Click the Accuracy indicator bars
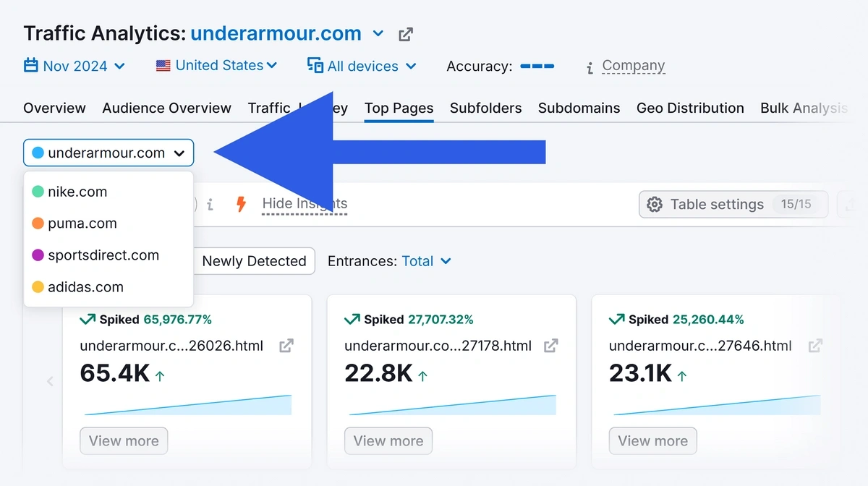The width and height of the screenshot is (868, 486). point(537,66)
